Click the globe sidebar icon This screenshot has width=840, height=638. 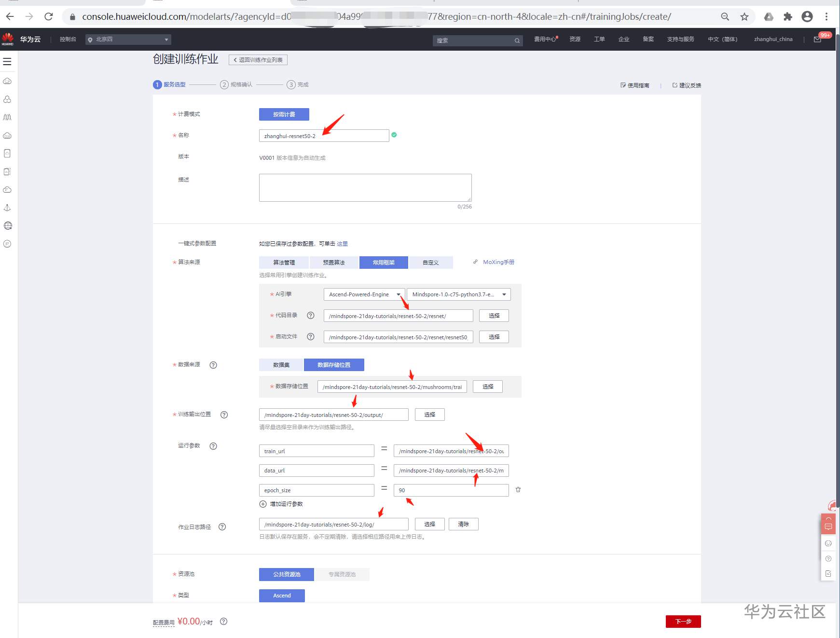pyautogui.click(x=7, y=226)
